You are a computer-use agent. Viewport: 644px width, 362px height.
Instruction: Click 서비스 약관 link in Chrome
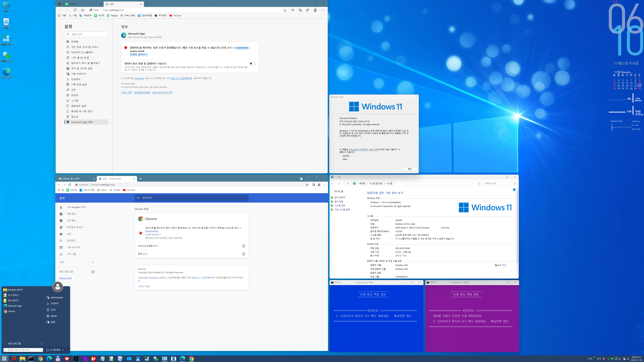tap(144, 286)
